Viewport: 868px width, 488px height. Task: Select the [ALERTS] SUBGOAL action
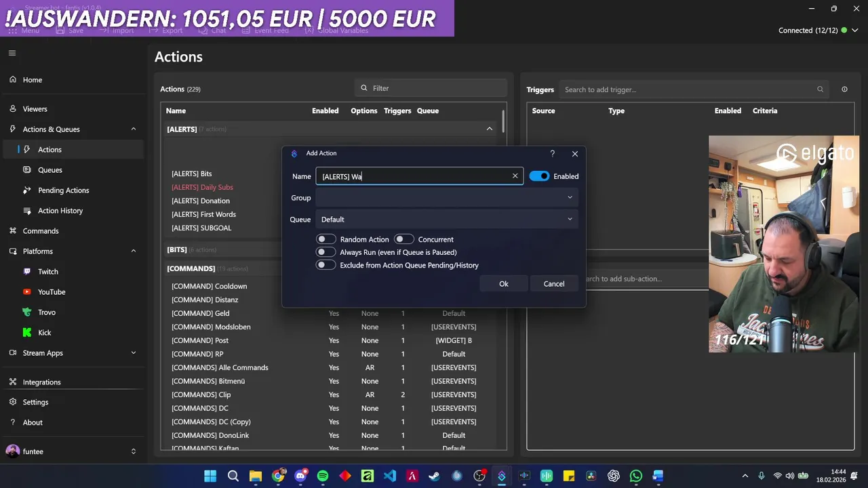coord(201,228)
